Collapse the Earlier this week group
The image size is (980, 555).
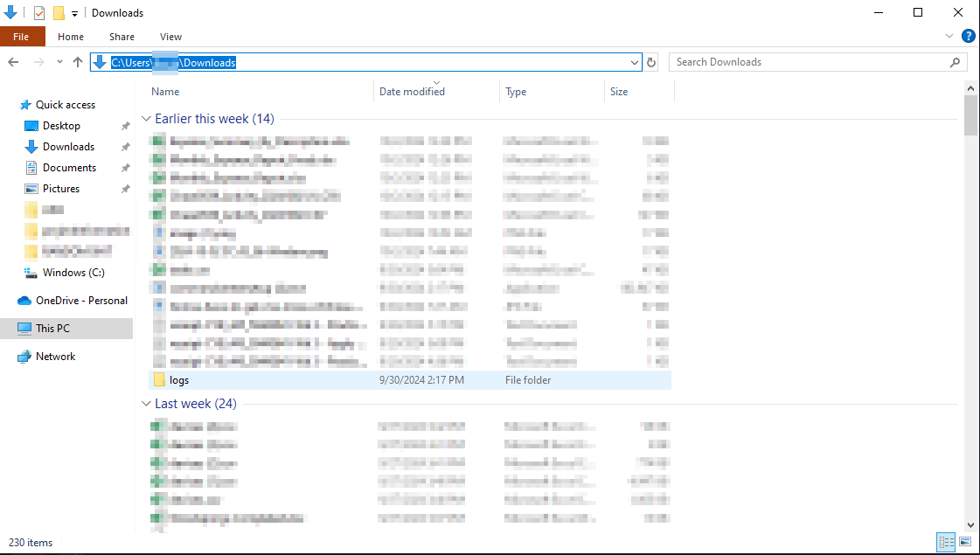(146, 119)
